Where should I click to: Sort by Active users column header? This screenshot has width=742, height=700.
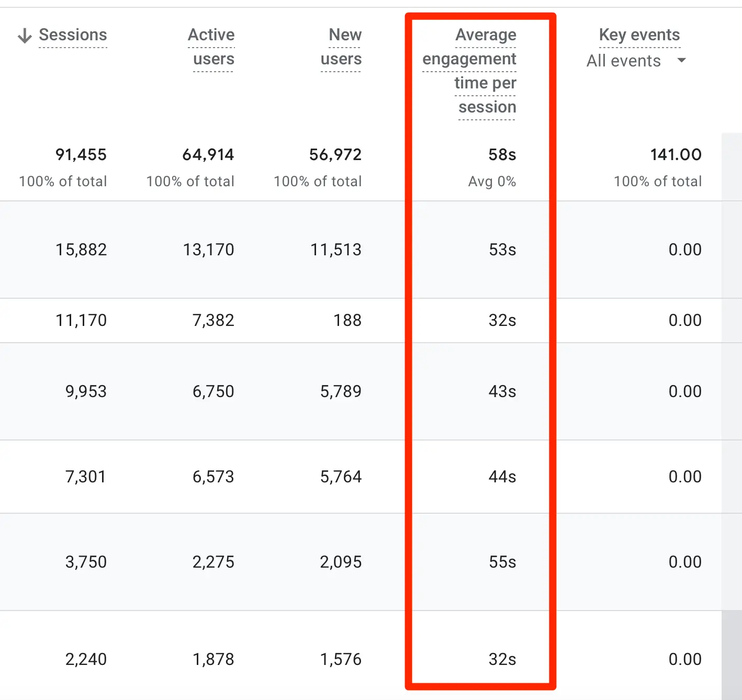pyautogui.click(x=211, y=47)
